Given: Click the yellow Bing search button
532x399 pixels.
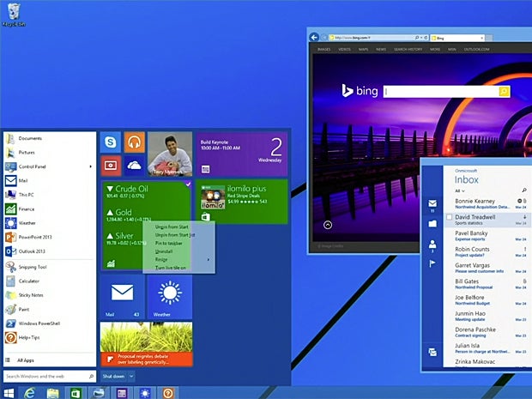Looking at the screenshot, I should click(505, 91).
